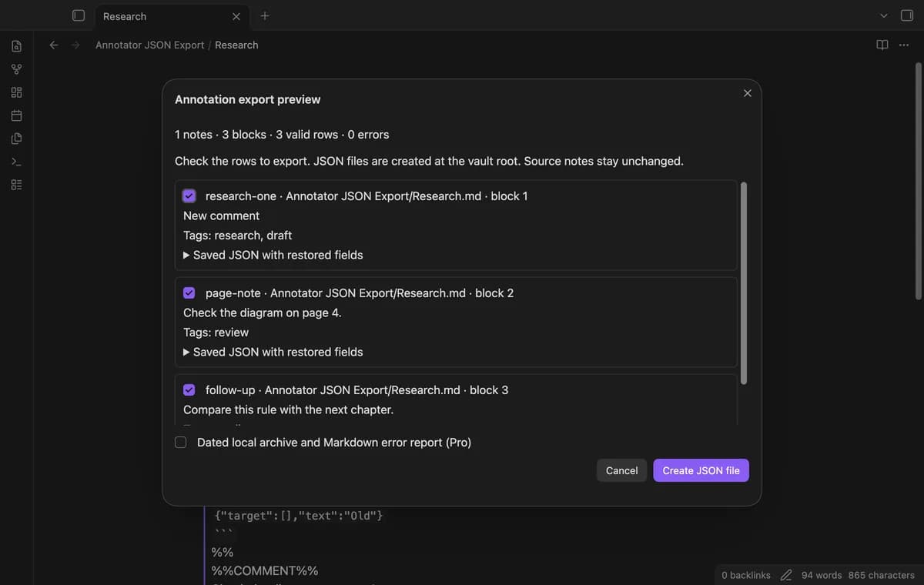Open the command palette terminal icon
This screenshot has height=585, width=924.
(x=16, y=162)
